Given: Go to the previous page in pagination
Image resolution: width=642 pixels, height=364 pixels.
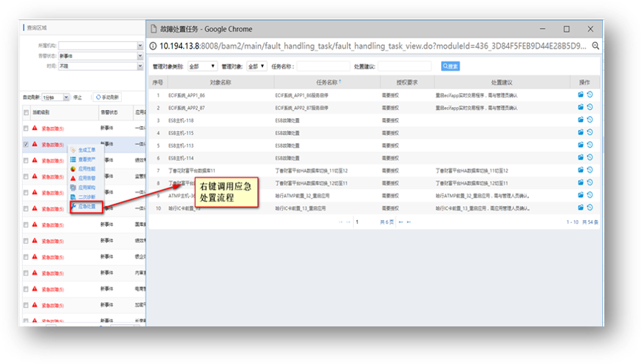Looking at the screenshot, I should (x=348, y=222).
